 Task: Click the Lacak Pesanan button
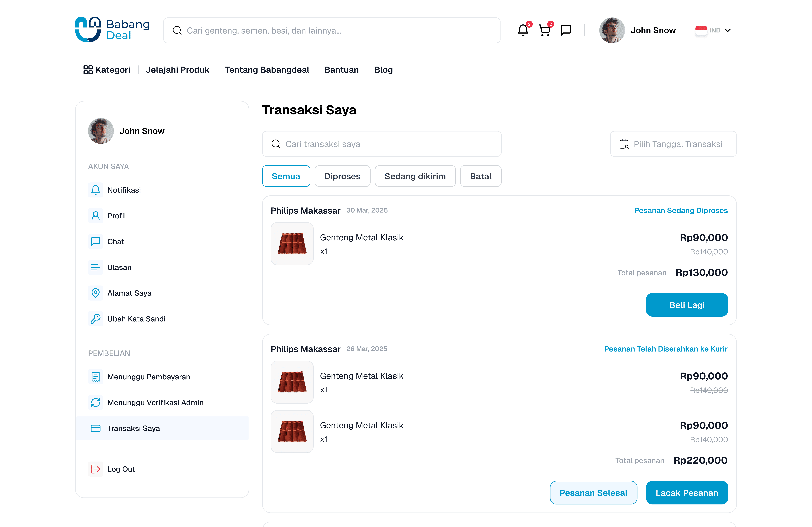[686, 493]
